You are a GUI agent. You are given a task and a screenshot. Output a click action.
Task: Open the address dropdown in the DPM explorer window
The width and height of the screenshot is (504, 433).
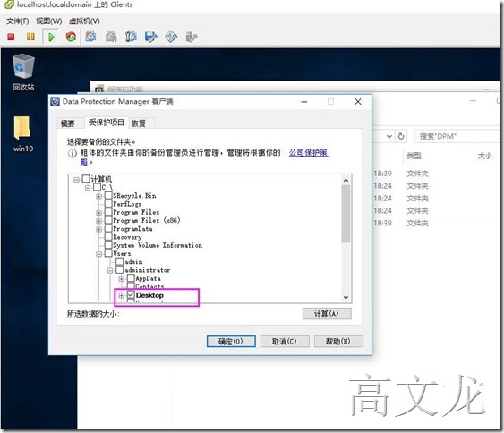point(389,136)
